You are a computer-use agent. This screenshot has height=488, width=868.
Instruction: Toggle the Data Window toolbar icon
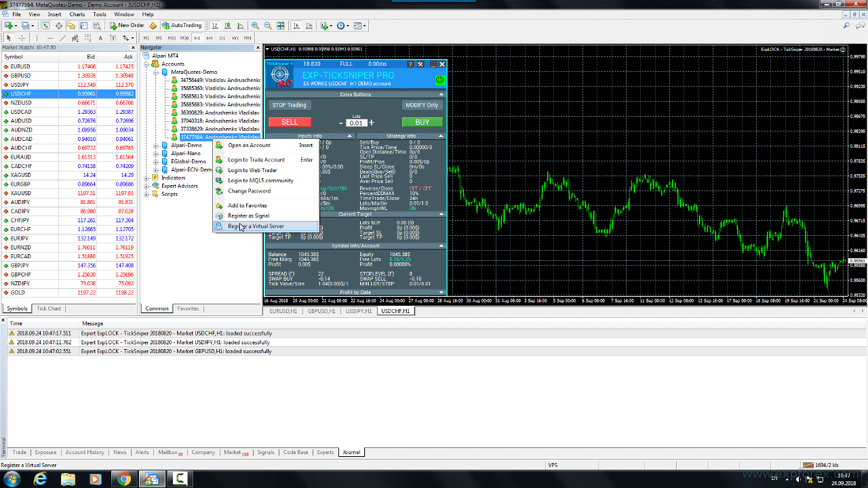click(x=58, y=25)
